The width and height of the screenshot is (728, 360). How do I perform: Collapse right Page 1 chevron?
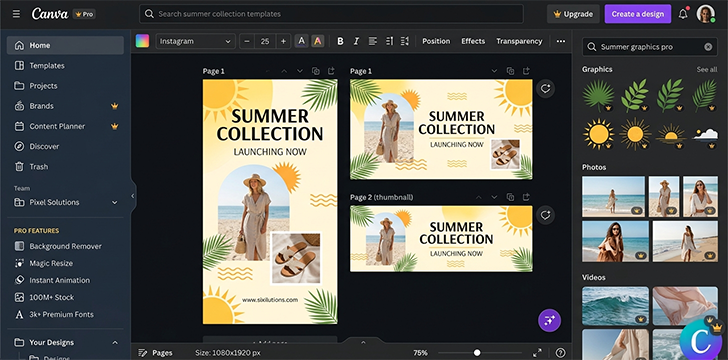[494, 71]
